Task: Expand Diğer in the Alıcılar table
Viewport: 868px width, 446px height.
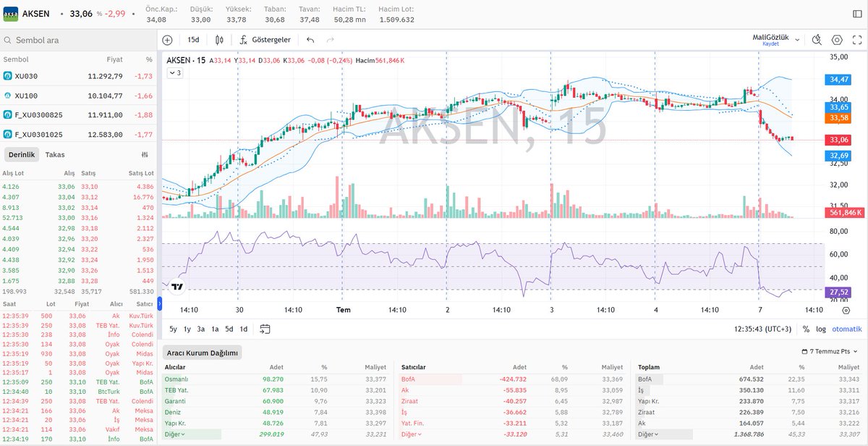Action: click(176, 434)
